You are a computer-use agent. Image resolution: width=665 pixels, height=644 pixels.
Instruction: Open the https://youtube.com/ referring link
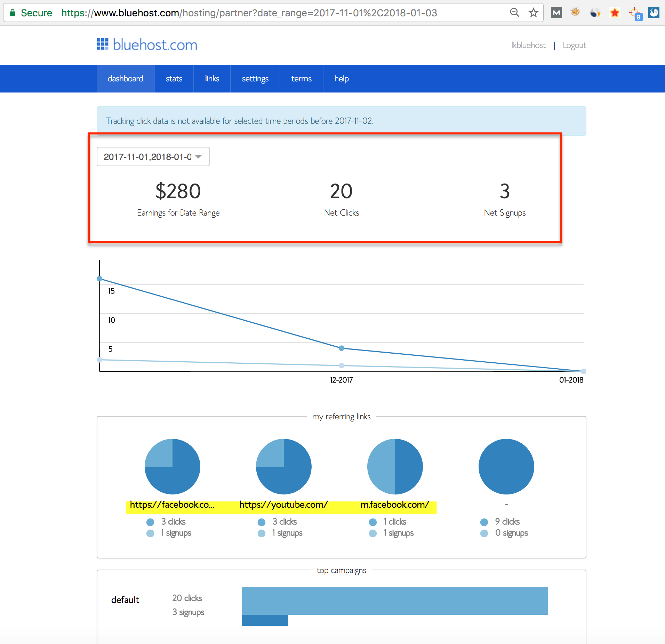[x=283, y=505]
